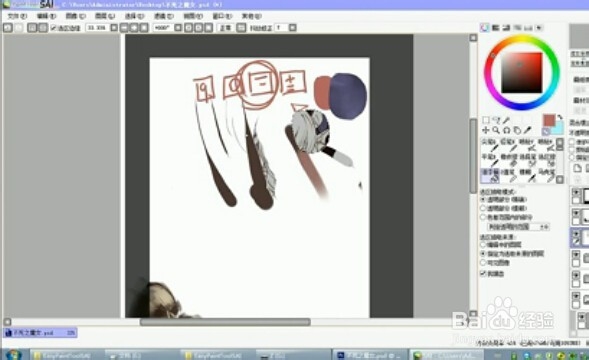Click the plus button after zoom percentage

tap(134, 27)
